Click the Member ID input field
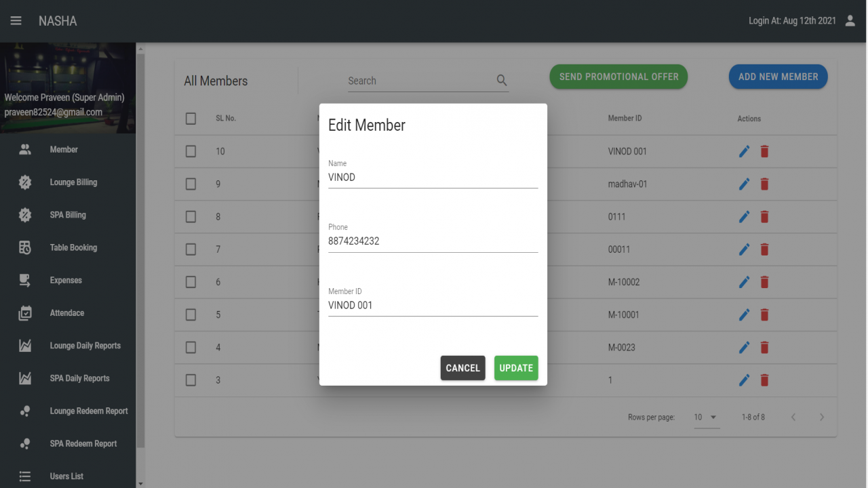868x488 pixels. [433, 306]
